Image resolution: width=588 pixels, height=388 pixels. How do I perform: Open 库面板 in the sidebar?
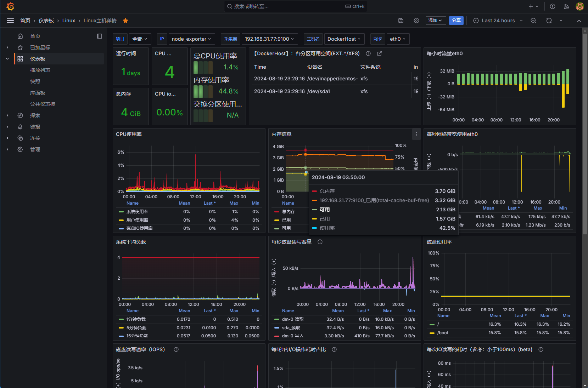point(38,93)
